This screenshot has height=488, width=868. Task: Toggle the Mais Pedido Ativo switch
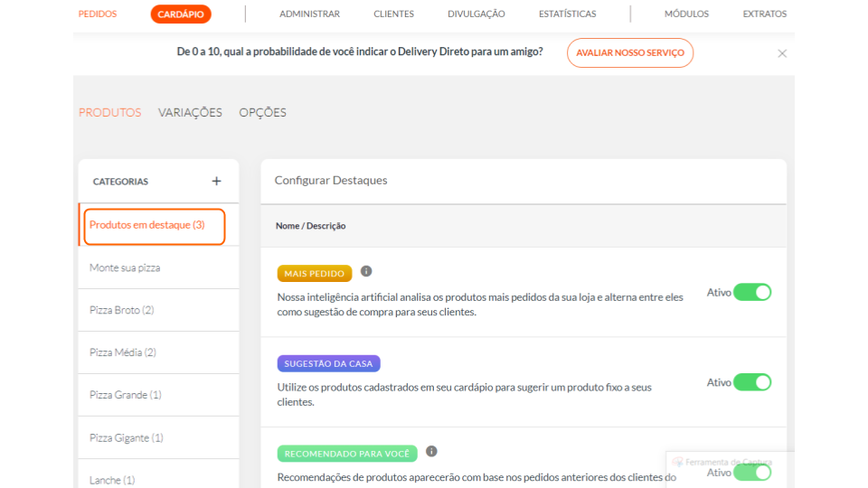(752, 292)
